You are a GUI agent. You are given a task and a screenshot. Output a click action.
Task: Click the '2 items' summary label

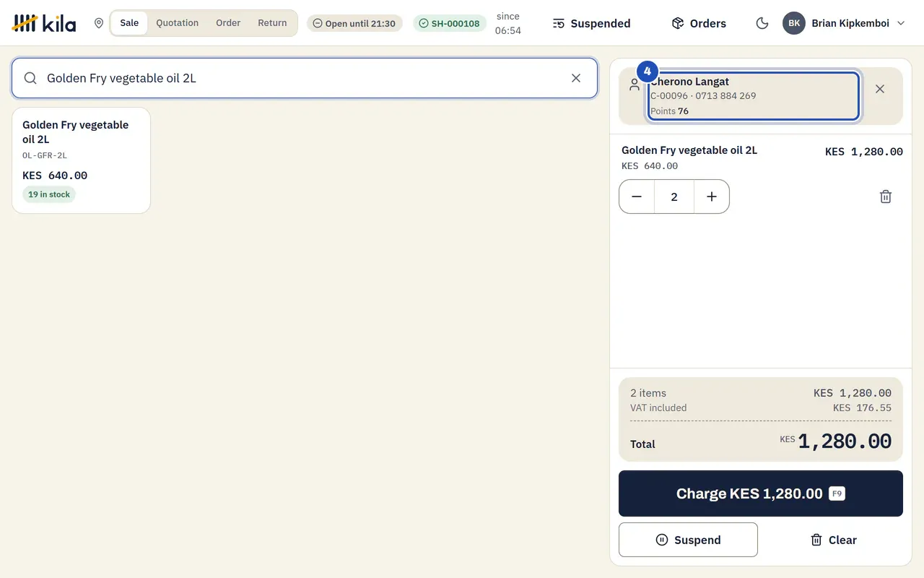pos(648,393)
